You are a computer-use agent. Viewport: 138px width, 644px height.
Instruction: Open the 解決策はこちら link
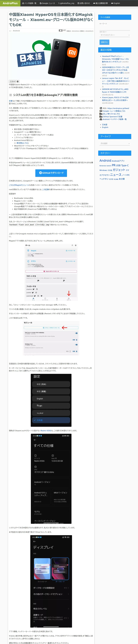pyautogui.click(x=23, y=143)
